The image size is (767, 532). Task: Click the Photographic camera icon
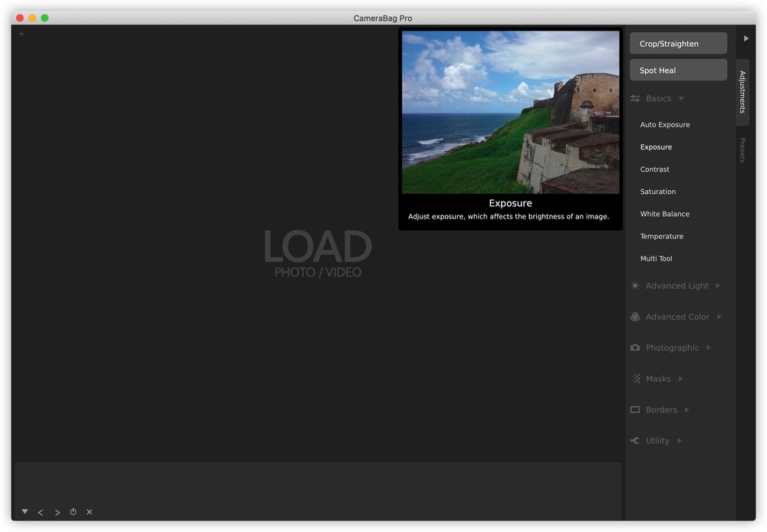pyautogui.click(x=635, y=348)
